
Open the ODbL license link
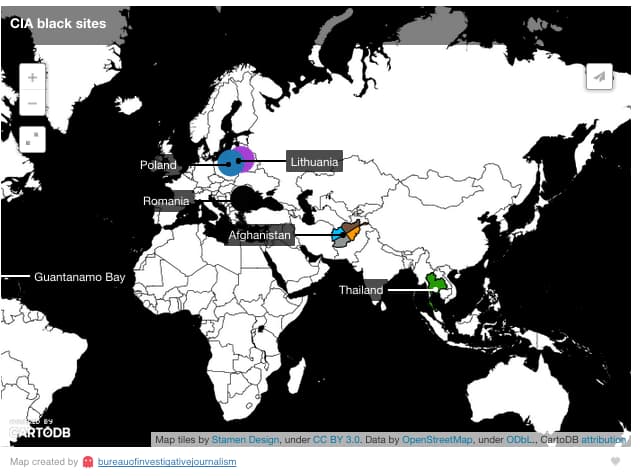click(520, 440)
